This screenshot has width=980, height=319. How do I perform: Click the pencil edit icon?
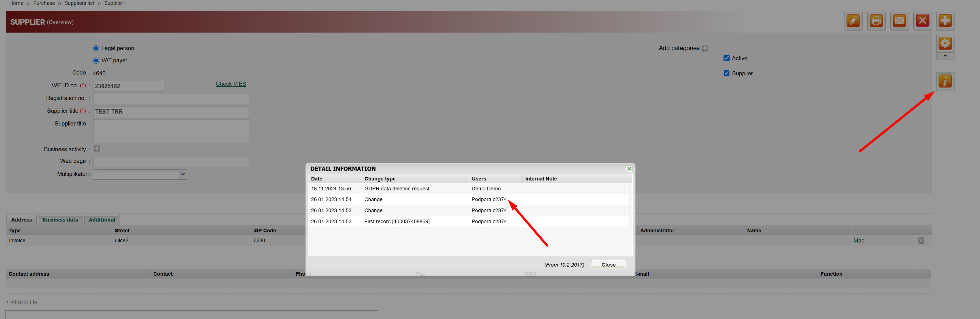853,21
